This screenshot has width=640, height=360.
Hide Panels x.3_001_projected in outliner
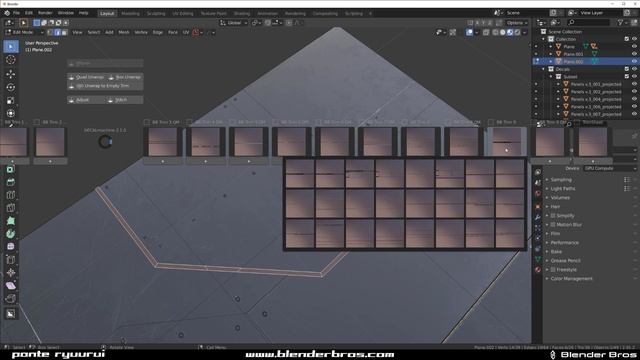(x=634, y=84)
